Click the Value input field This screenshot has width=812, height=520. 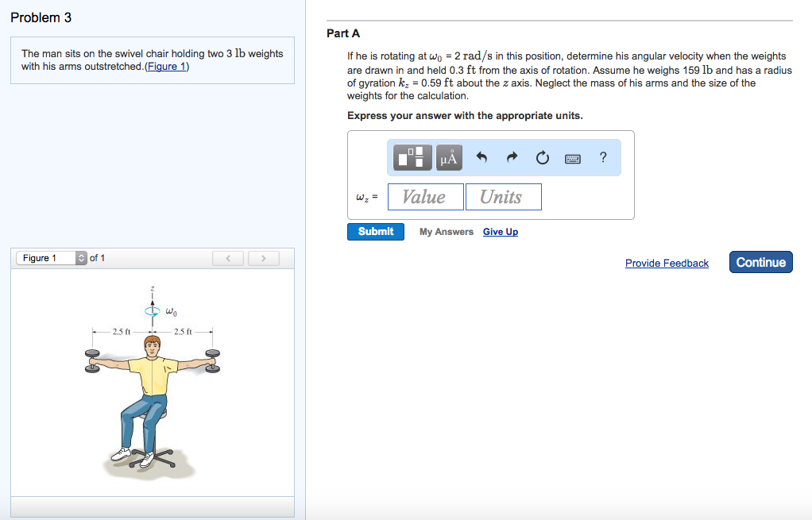point(426,197)
